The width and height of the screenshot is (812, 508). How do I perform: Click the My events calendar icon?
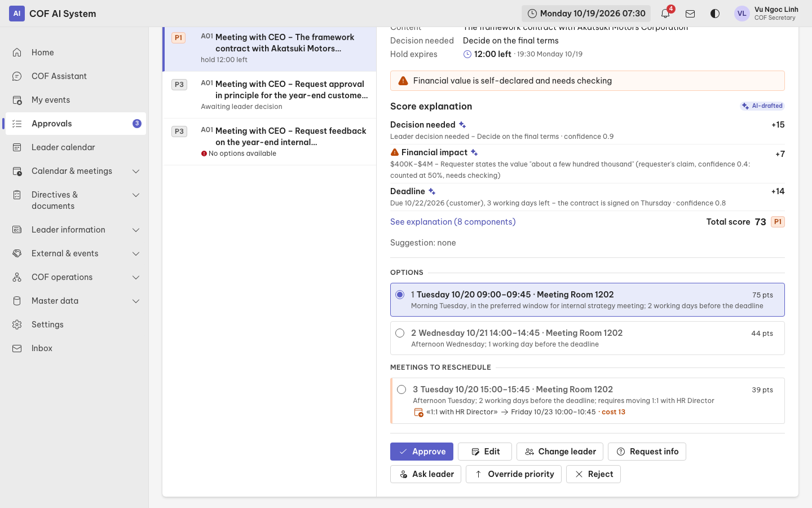tap(17, 100)
